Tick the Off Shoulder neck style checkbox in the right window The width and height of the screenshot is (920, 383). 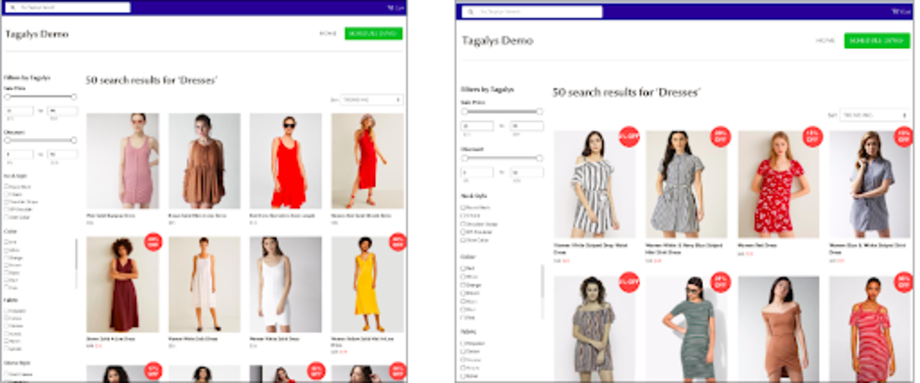coord(463,232)
